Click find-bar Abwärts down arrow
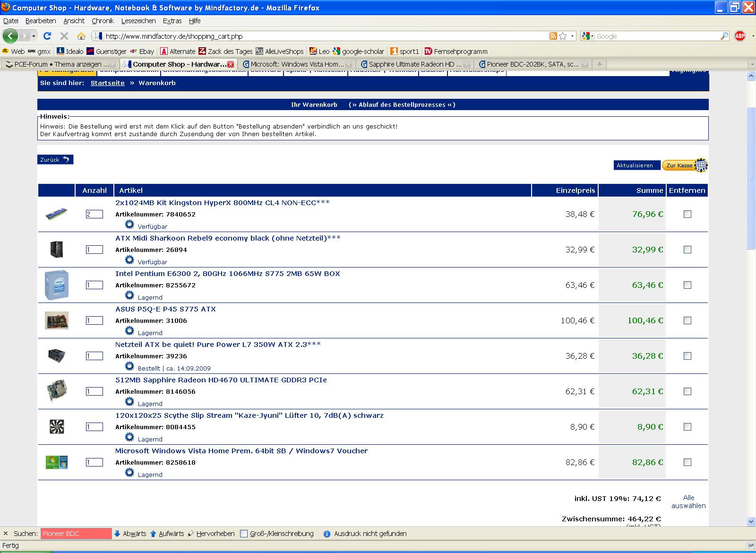The height and width of the screenshot is (553, 756). coord(117,534)
